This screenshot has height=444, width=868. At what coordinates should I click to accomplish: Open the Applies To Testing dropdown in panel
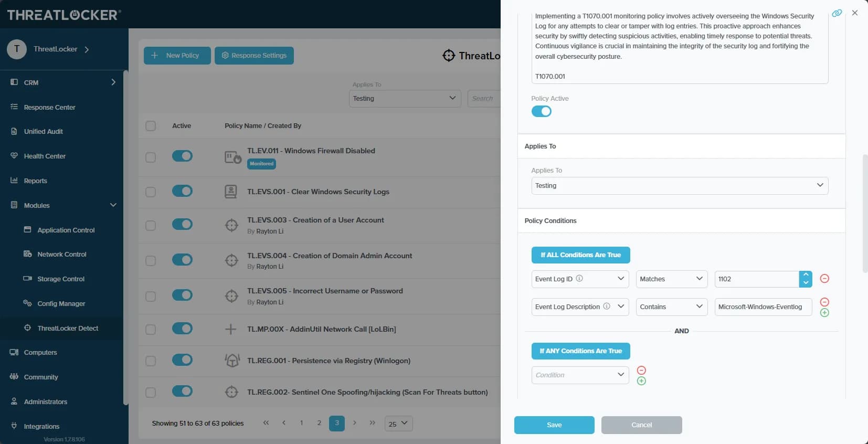[680, 186]
